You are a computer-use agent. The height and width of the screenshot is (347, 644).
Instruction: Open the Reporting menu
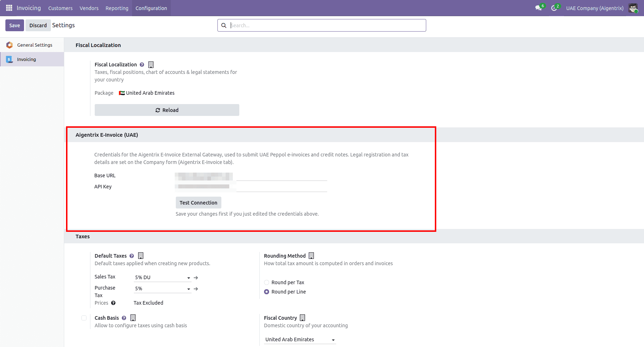[117, 8]
